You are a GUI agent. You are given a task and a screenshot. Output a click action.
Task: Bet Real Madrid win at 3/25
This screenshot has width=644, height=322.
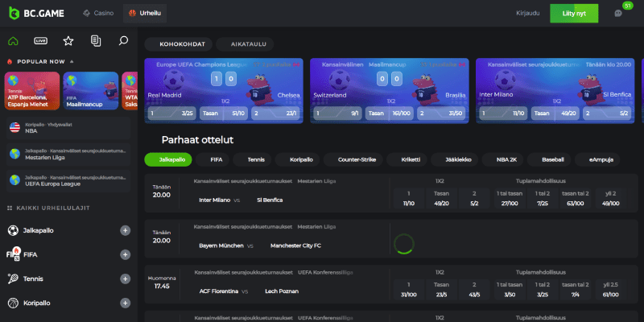172,114
